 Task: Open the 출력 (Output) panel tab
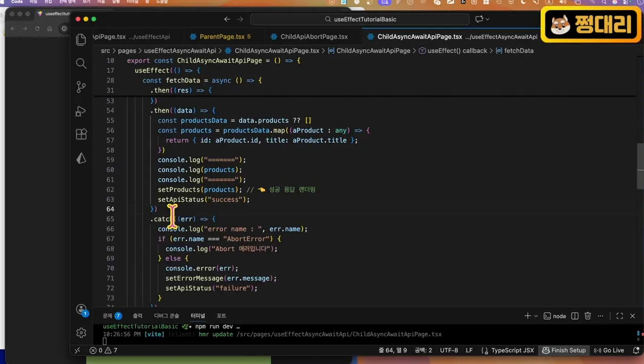[138, 316]
